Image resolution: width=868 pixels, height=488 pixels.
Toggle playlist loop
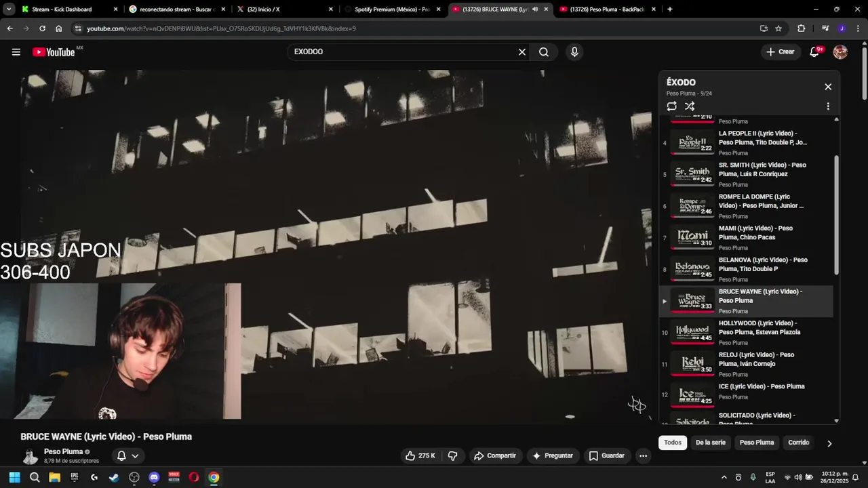[x=671, y=106]
